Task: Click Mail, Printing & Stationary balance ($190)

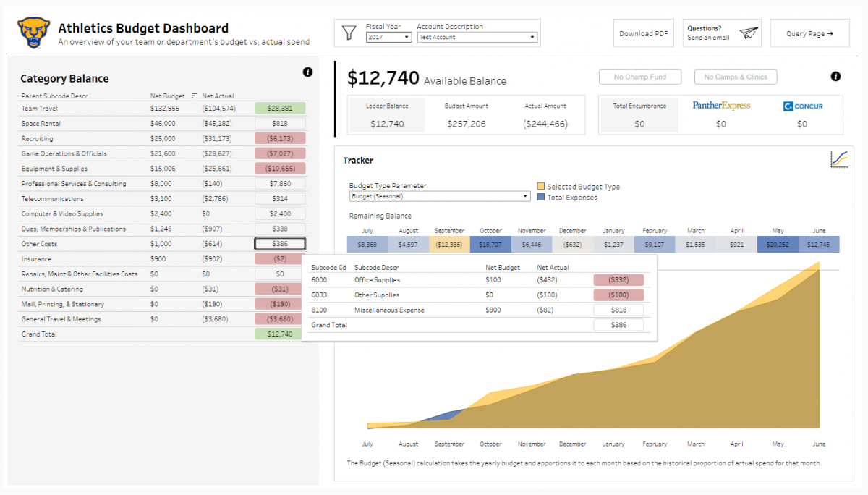Action: pyautogui.click(x=280, y=304)
